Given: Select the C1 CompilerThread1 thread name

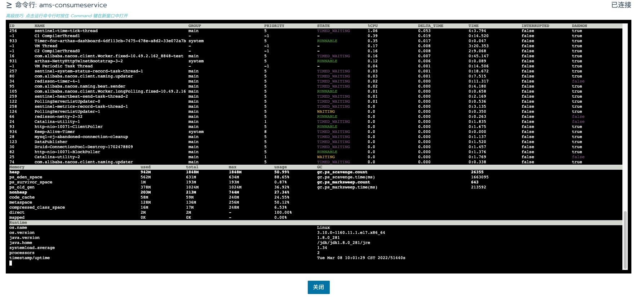Looking at the screenshot, I should coord(57,36).
